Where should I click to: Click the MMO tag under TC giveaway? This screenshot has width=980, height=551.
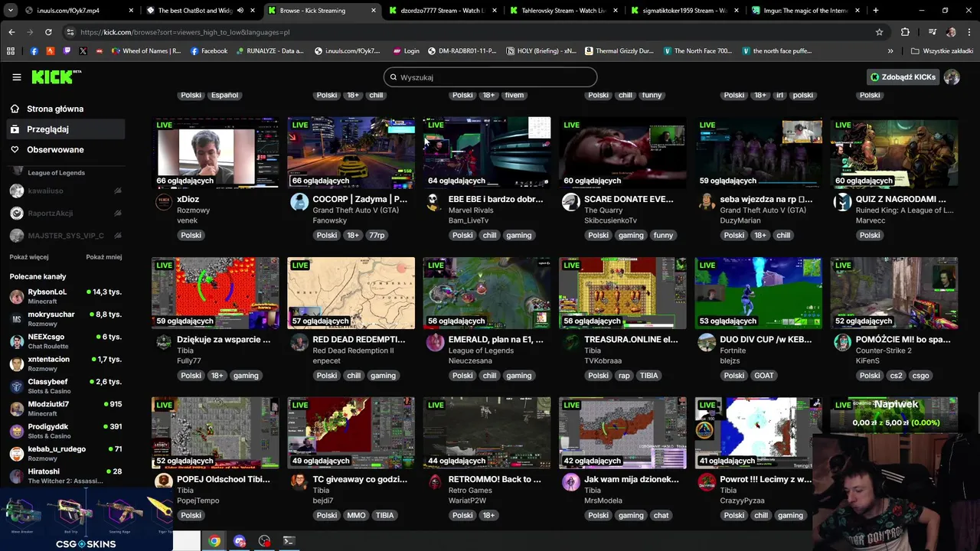coord(356,515)
